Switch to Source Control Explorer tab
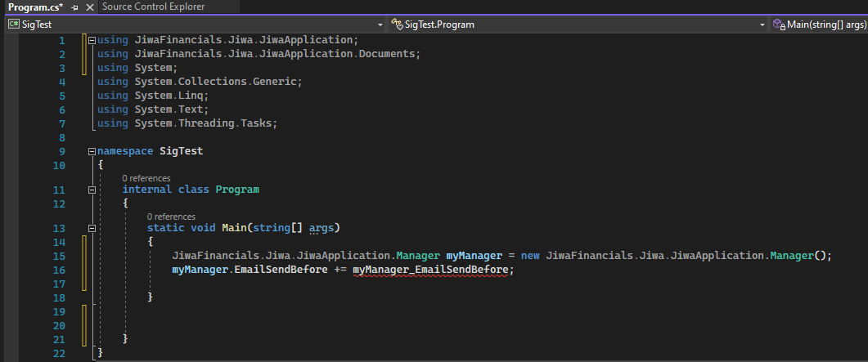 coord(153,7)
